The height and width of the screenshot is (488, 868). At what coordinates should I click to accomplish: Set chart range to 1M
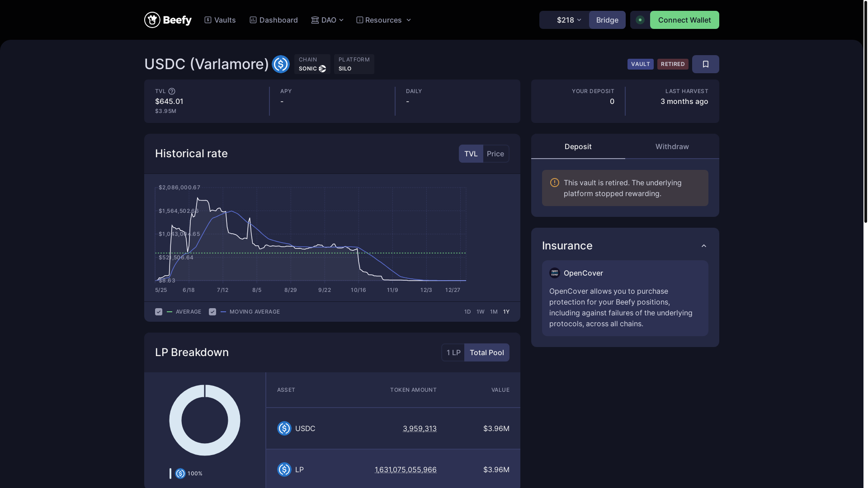pos(494,312)
